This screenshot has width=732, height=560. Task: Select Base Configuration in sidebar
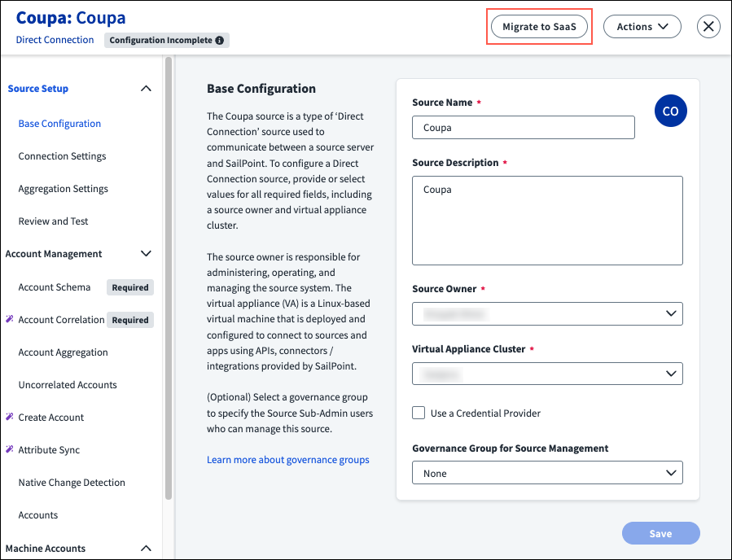[59, 124]
